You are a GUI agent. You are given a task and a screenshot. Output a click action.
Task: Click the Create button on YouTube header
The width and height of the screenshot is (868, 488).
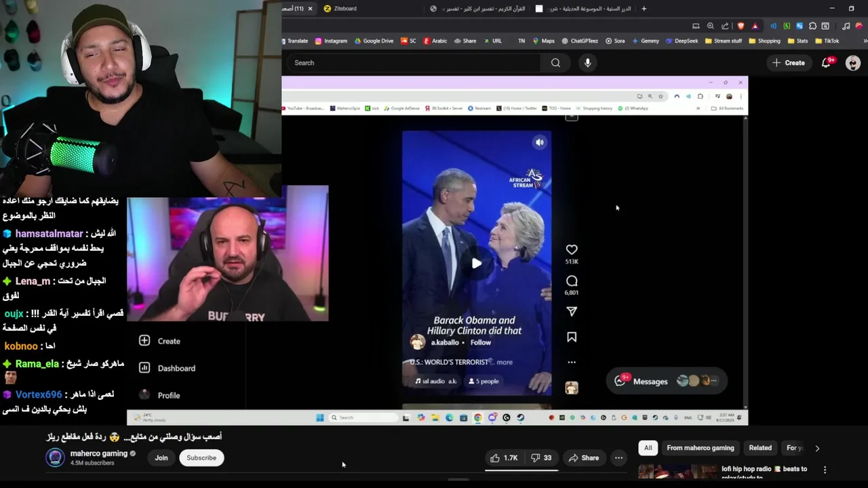789,63
